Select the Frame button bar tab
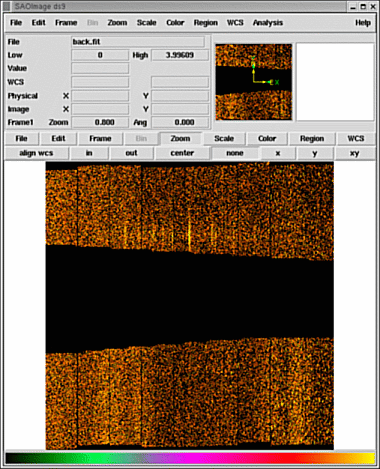The width and height of the screenshot is (380, 469). pos(100,139)
